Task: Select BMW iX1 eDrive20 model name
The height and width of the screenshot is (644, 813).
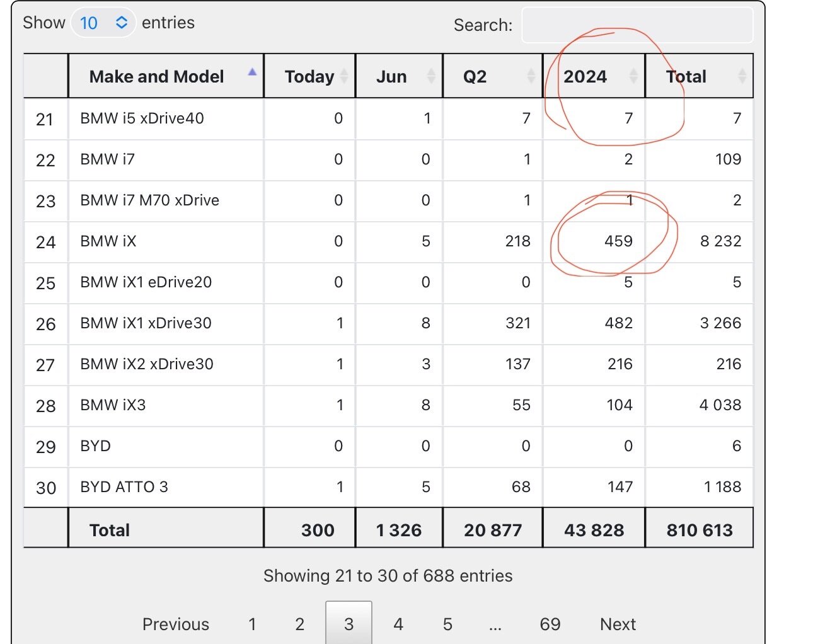Action: [x=146, y=282]
